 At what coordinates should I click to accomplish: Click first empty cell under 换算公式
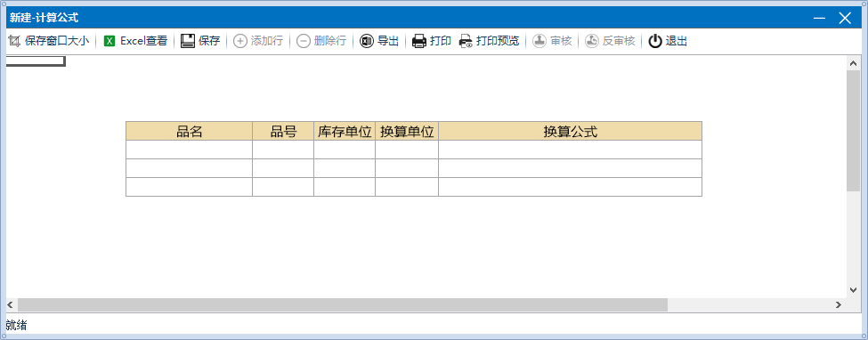tap(570, 150)
